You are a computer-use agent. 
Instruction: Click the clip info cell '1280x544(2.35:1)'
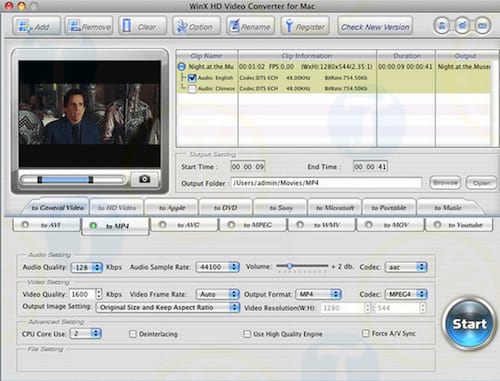(337, 67)
